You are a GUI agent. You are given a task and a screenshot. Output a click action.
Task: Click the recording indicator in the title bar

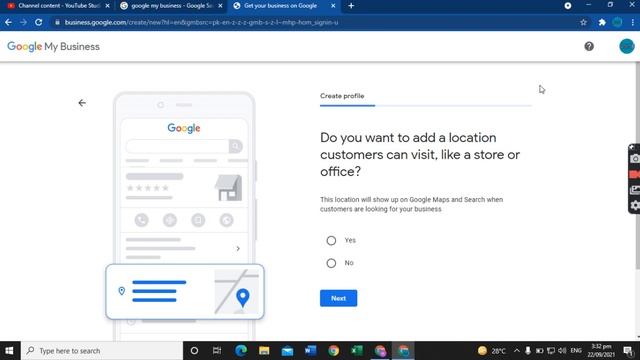click(568, 6)
